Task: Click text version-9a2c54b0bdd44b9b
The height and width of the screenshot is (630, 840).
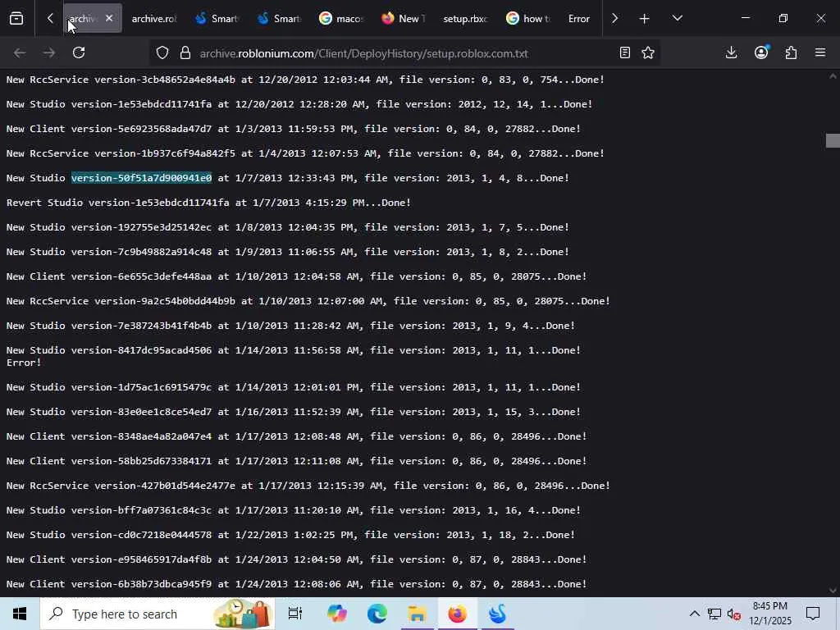Action: pos(164,301)
